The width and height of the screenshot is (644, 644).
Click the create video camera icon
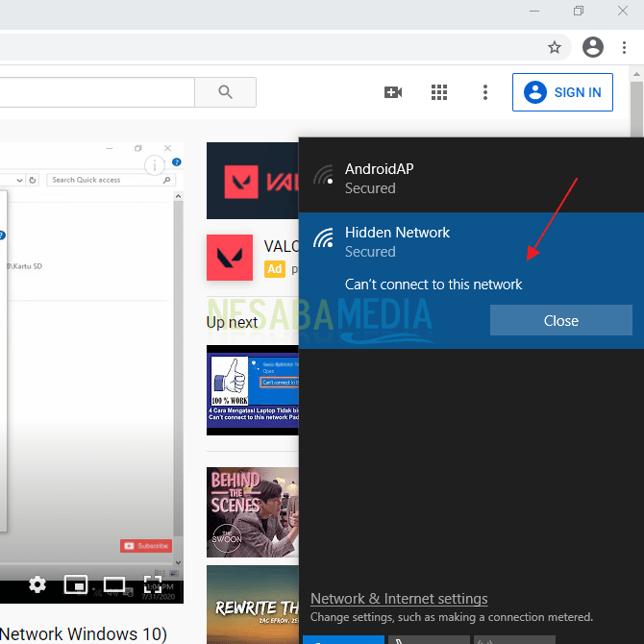tap(392, 92)
